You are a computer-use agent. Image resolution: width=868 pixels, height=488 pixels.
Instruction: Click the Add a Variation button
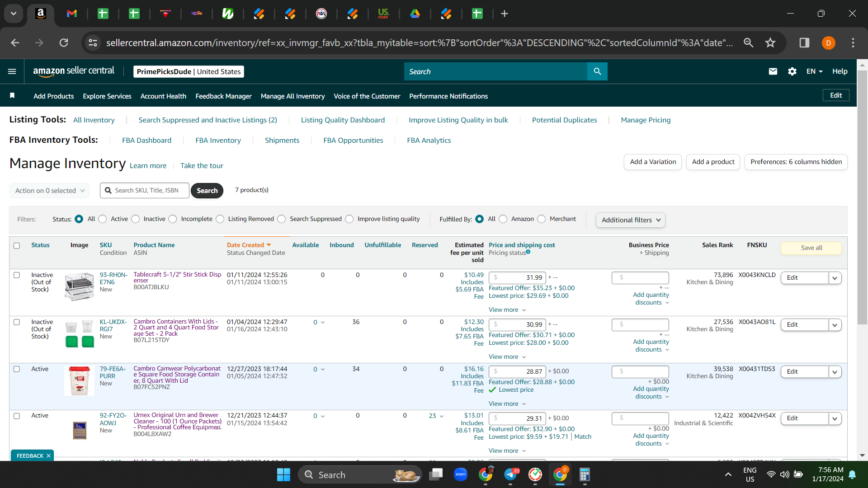click(x=653, y=162)
